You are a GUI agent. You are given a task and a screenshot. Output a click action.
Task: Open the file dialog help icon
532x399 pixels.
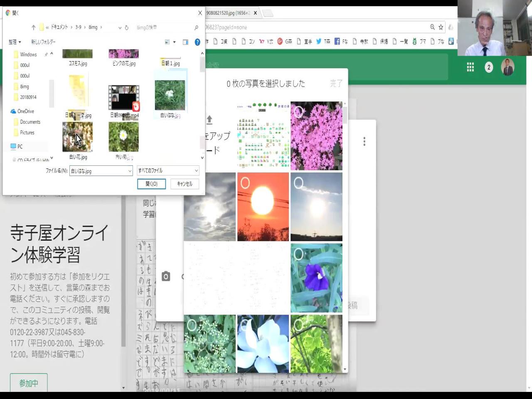point(197,42)
